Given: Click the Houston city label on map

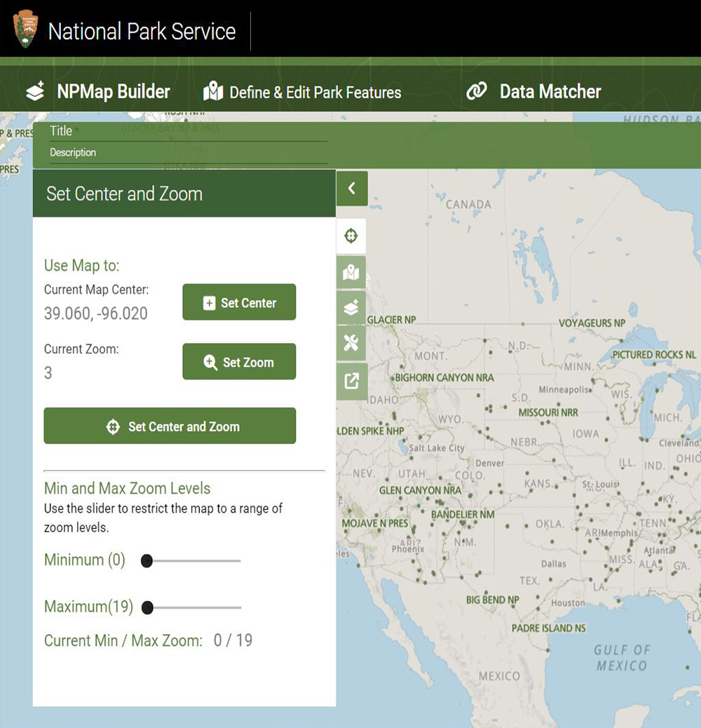Looking at the screenshot, I should 568,602.
